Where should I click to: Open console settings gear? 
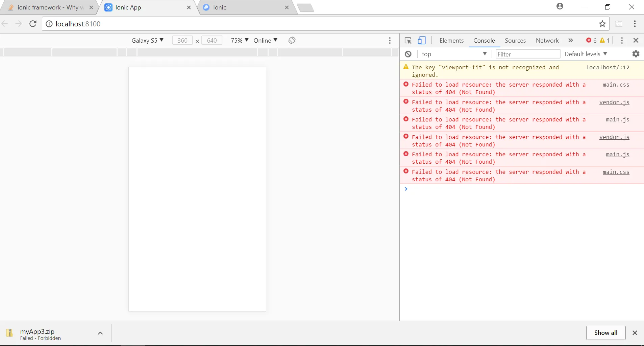(636, 54)
